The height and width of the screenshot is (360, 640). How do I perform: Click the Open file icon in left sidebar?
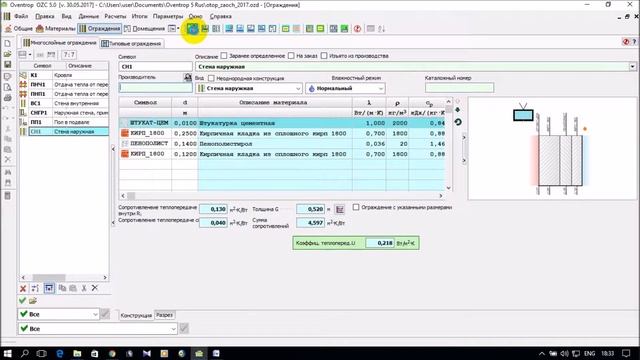coord(7,54)
